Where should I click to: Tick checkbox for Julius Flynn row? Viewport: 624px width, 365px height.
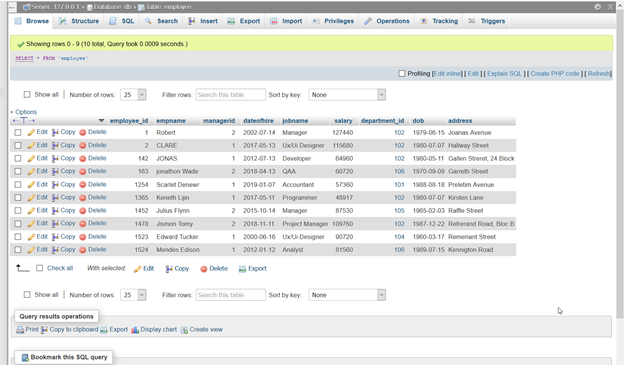18,211
